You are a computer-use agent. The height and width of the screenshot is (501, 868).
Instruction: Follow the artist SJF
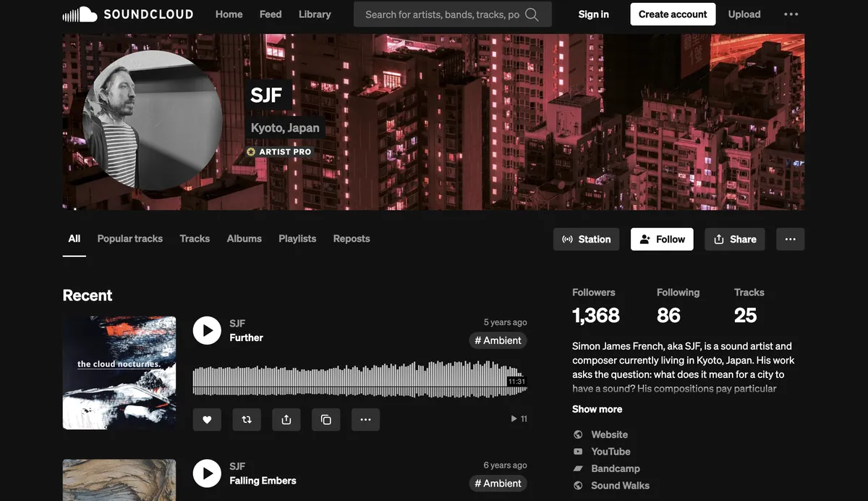point(662,239)
